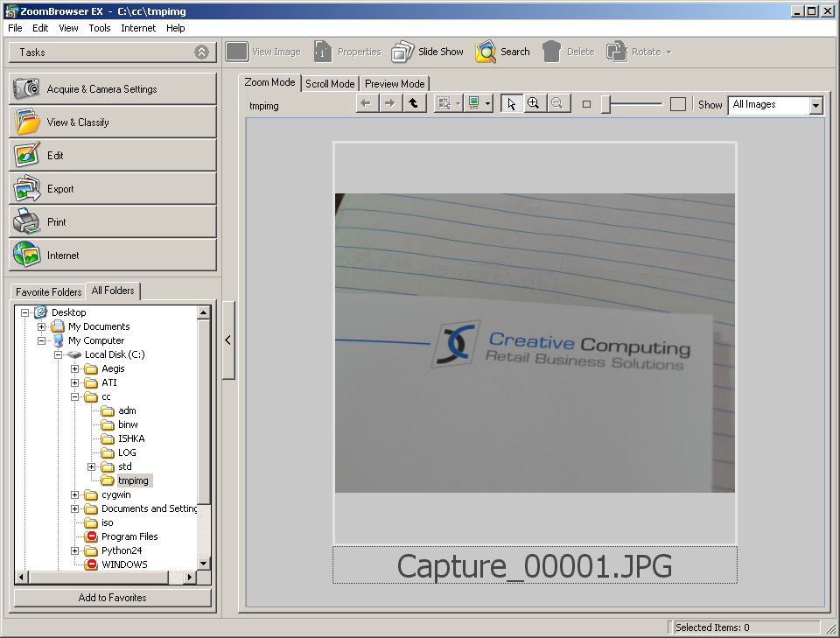Click Add to Favorites button

[113, 597]
